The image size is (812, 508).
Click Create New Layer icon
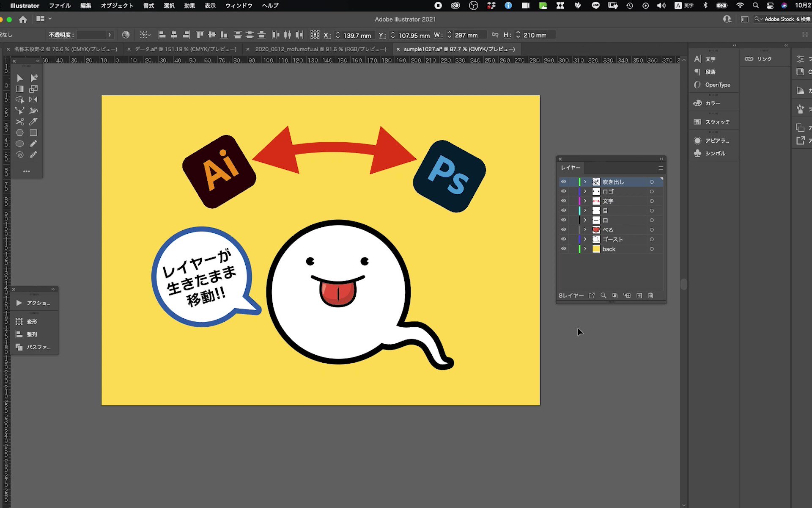(x=639, y=295)
